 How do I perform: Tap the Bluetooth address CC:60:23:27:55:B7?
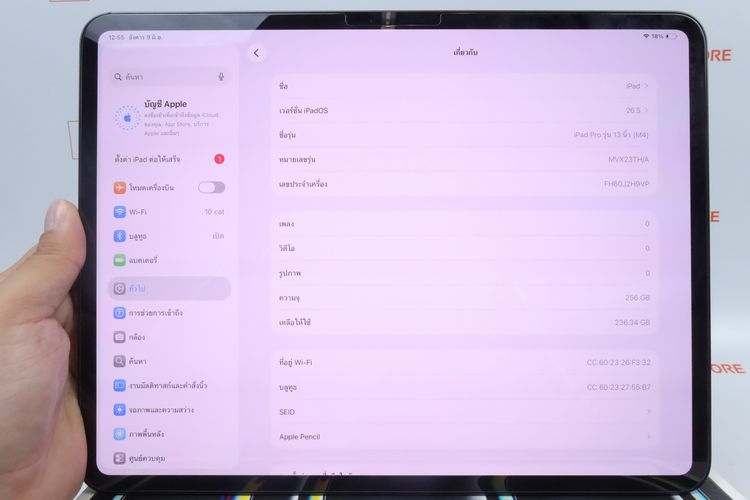coord(618,387)
